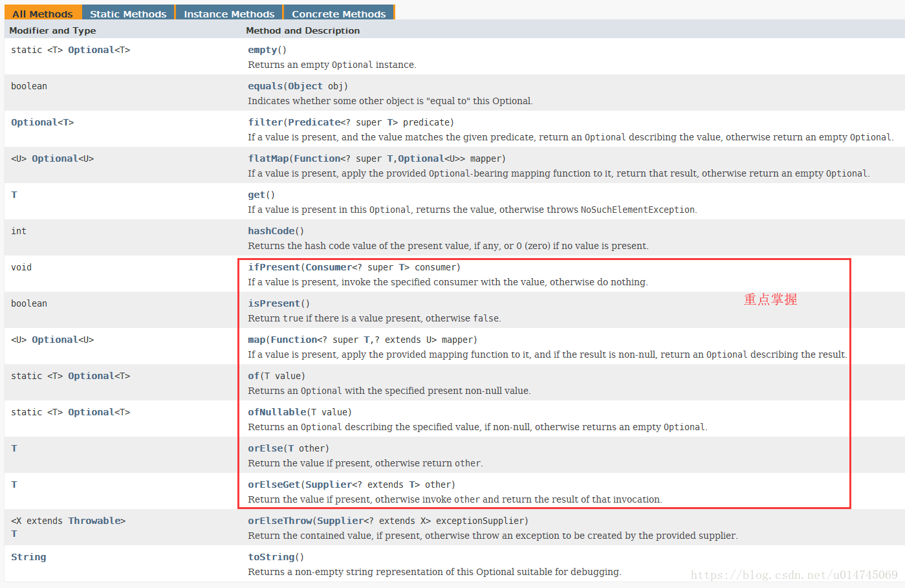Click String return type of toString row
Image resolution: width=905 pixels, height=588 pixels.
28,557
